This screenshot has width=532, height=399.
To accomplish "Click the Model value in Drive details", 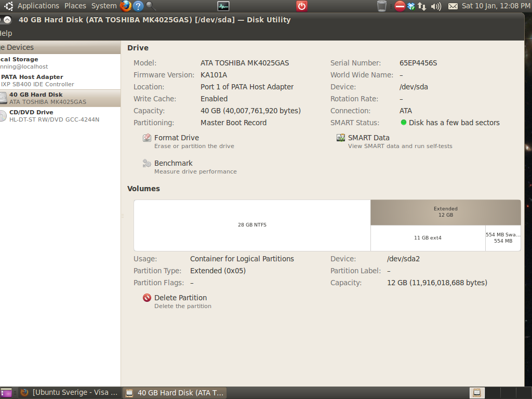I will (245, 63).
